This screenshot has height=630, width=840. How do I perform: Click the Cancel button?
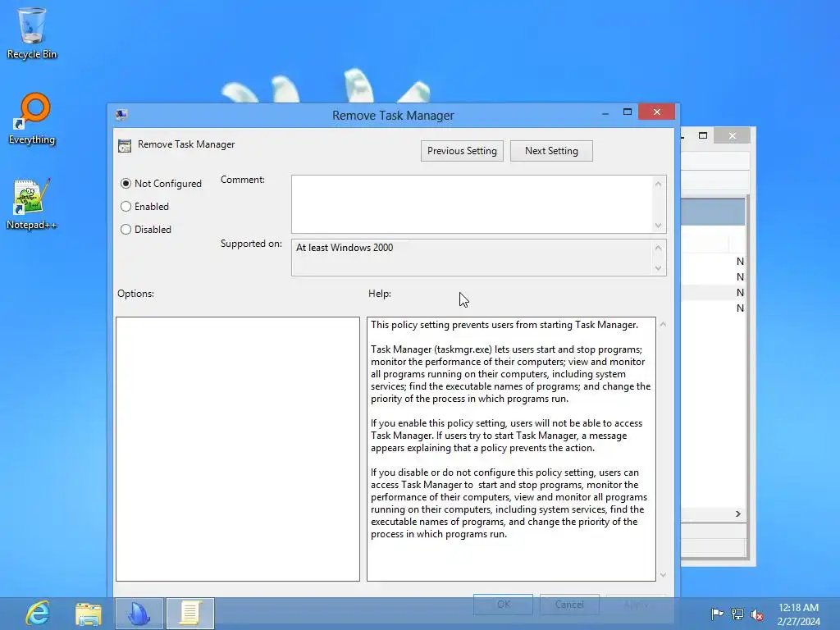pos(569,605)
